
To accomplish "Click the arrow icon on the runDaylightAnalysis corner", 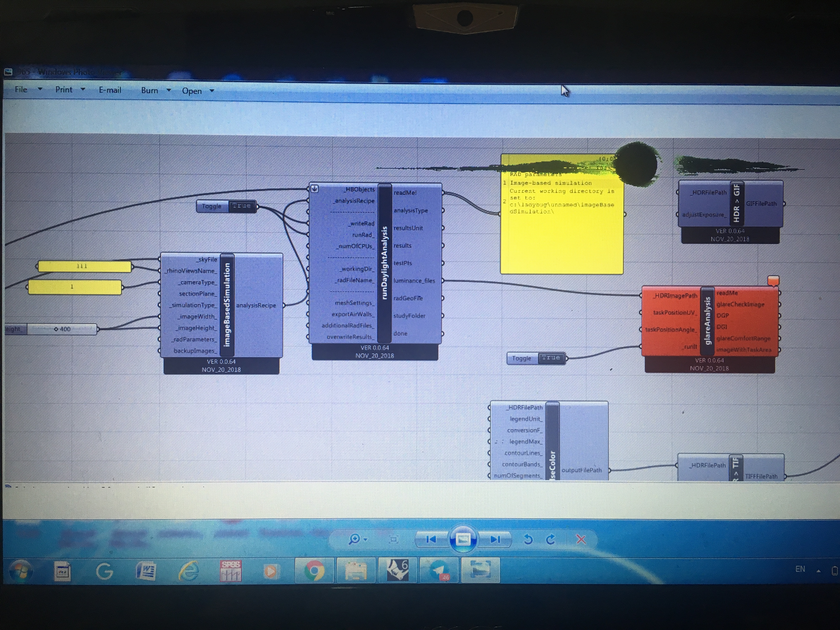I will (x=314, y=189).
